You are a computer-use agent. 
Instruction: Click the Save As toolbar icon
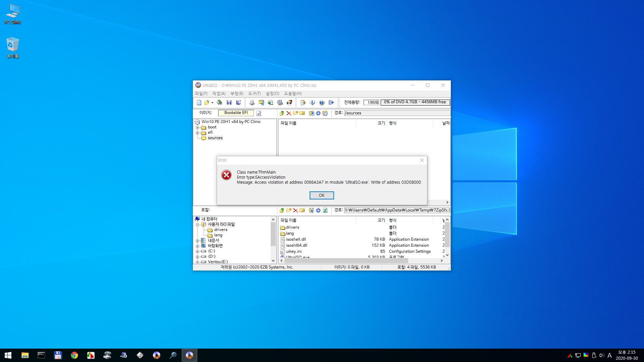coord(238,103)
